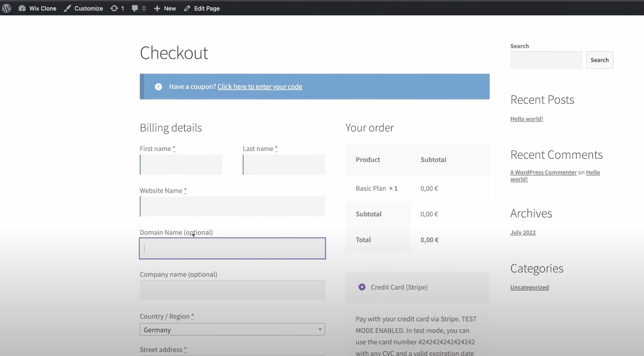Open the updates refresh icon
The height and width of the screenshot is (356, 644).
coord(114,8)
